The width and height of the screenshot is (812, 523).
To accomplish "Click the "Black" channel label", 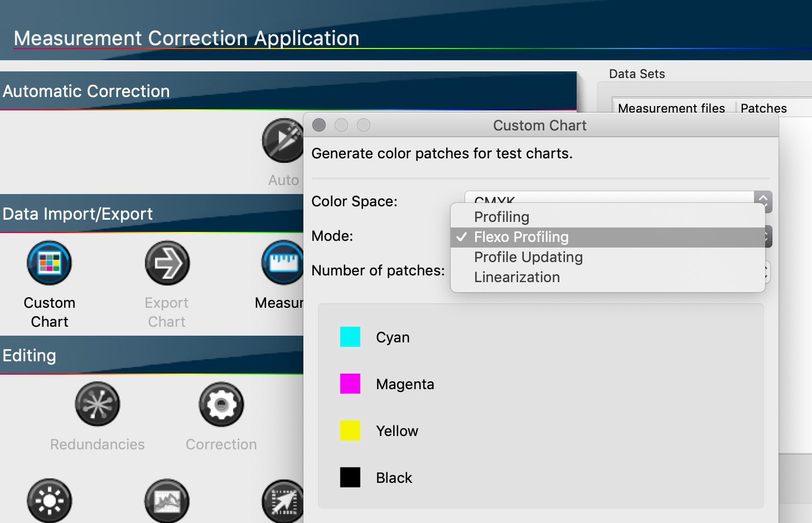I will 394,478.
